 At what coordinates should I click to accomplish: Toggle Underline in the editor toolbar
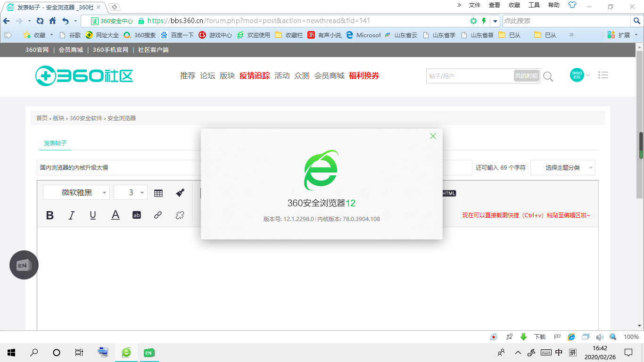93,215
